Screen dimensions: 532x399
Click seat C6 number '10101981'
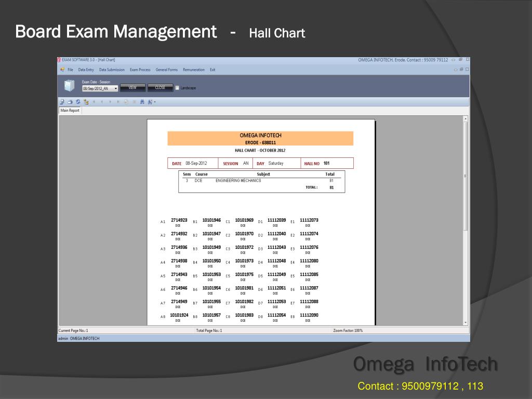pyautogui.click(x=244, y=288)
